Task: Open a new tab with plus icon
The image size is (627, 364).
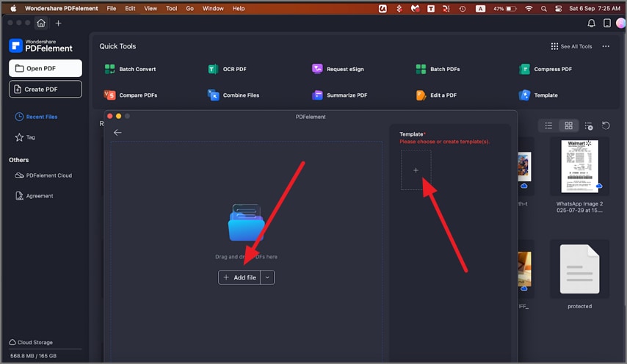Action: 59,23
